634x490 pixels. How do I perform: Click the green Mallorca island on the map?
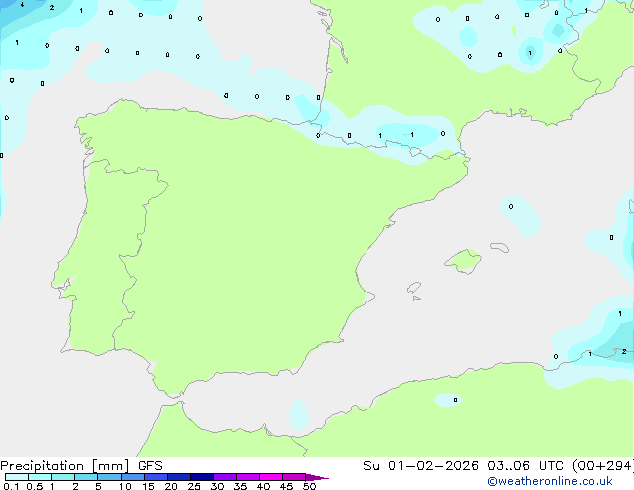tap(463, 261)
